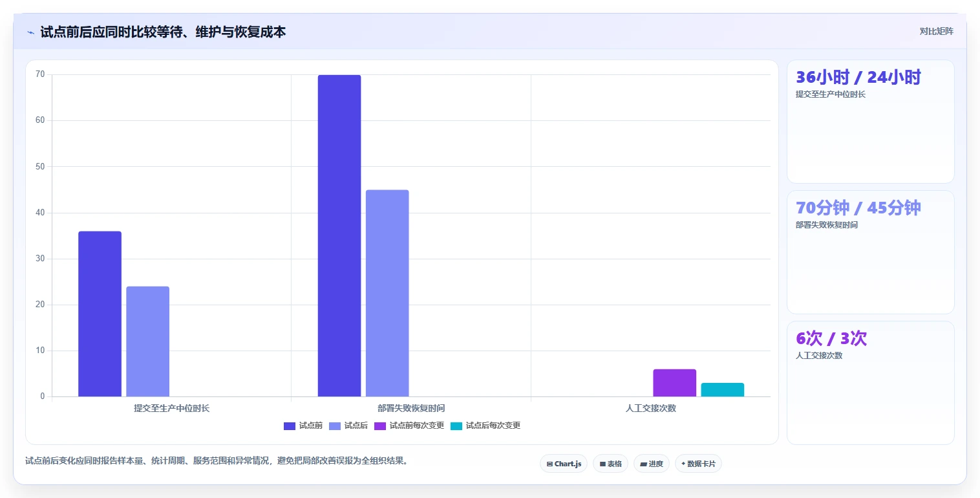Screen dimensions: 980x498
Task: Click the purple bar for 人工交接次数
Action: (674, 383)
